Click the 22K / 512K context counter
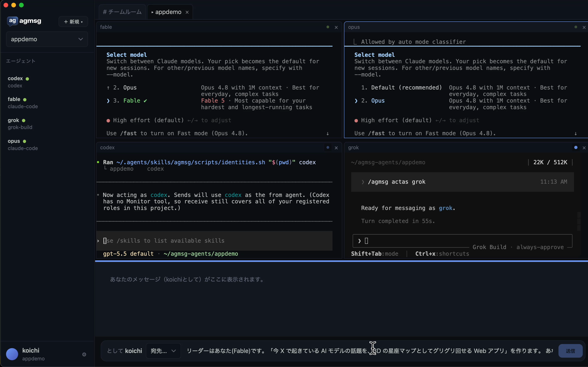 tap(550, 162)
